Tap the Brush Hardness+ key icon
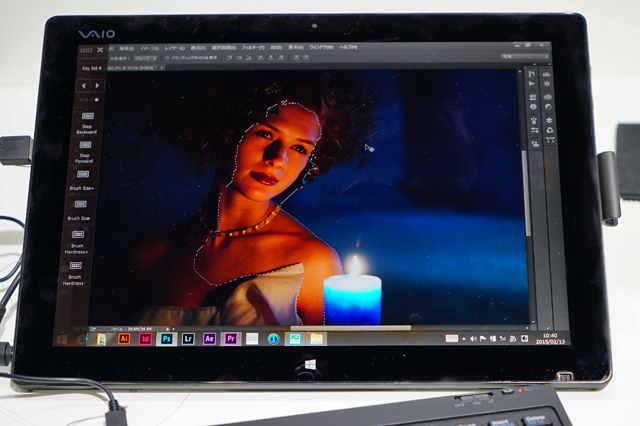The image size is (640, 426). click(x=78, y=235)
